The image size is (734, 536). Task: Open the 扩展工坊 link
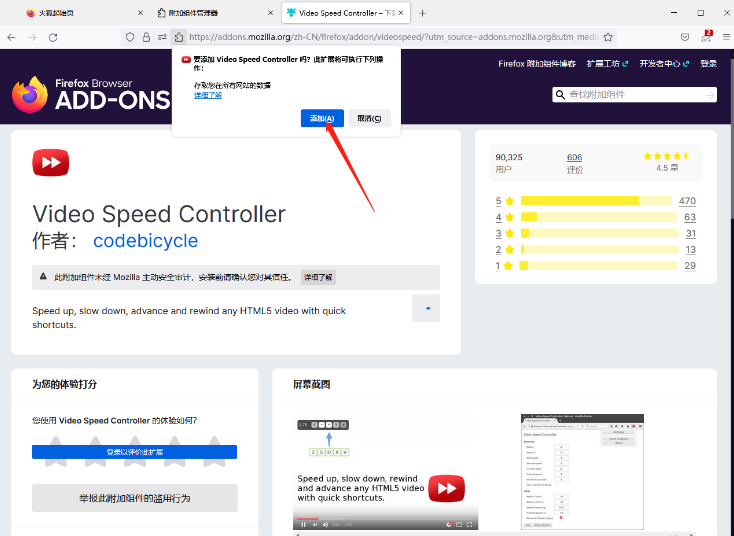[607, 64]
